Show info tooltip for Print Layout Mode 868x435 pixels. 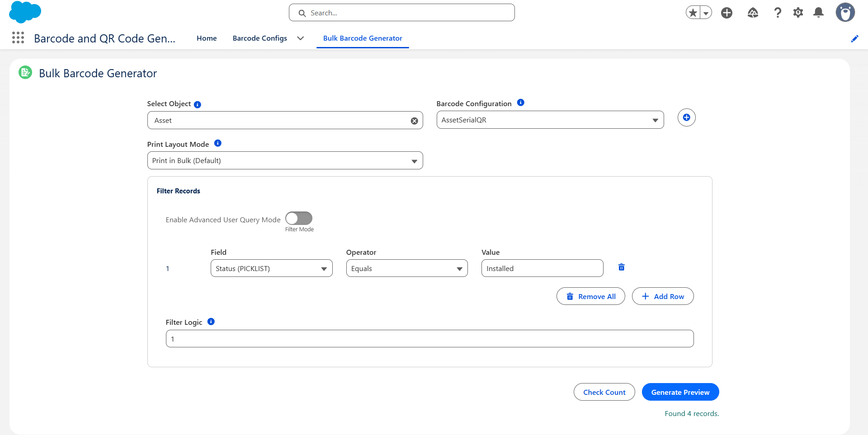pyautogui.click(x=218, y=143)
